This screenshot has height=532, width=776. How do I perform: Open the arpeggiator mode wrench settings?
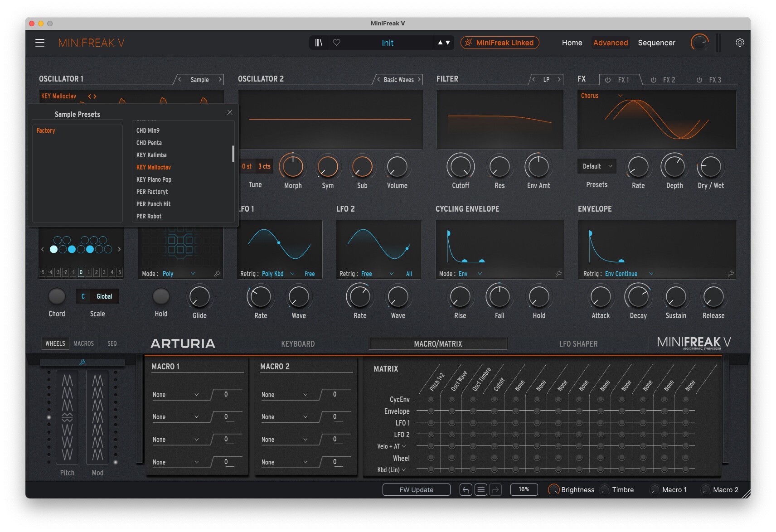(x=217, y=274)
